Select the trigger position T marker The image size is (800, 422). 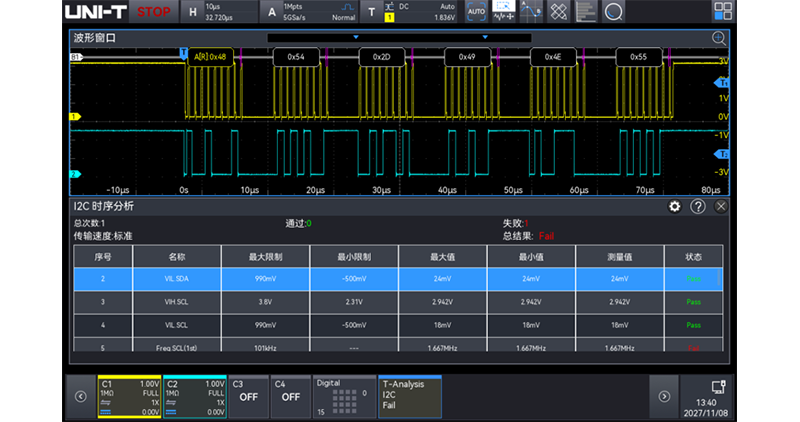pyautogui.click(x=184, y=53)
